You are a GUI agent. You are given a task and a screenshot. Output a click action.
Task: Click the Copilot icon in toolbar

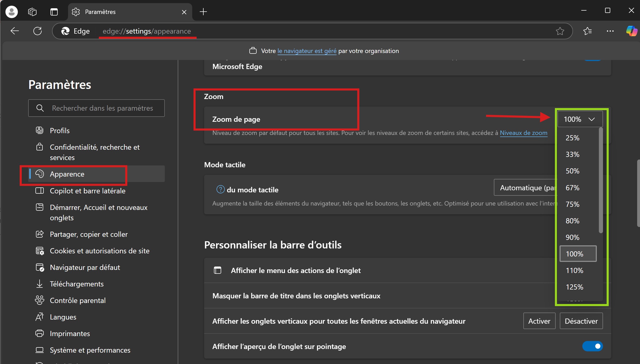[631, 31]
